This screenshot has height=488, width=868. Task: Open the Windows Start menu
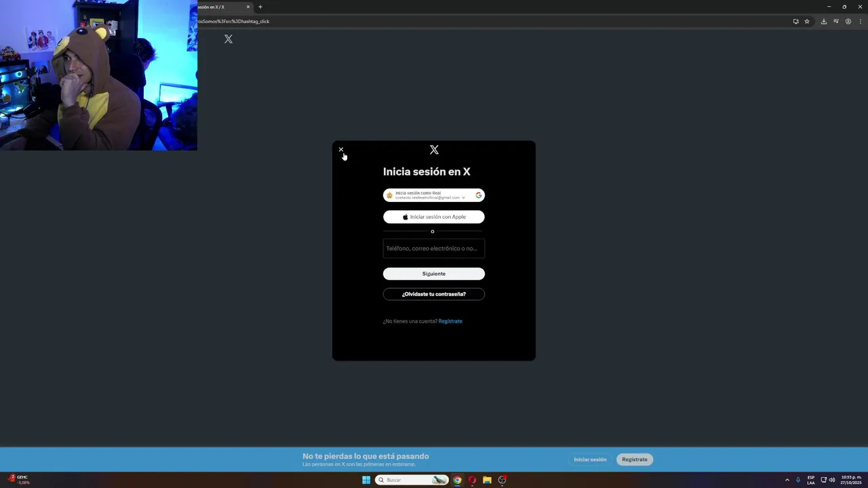366,480
